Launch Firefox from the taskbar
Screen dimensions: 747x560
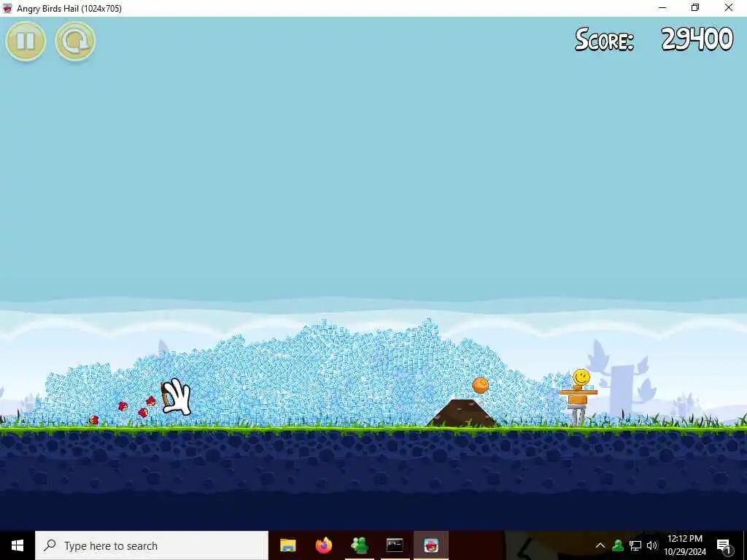pyautogui.click(x=323, y=545)
